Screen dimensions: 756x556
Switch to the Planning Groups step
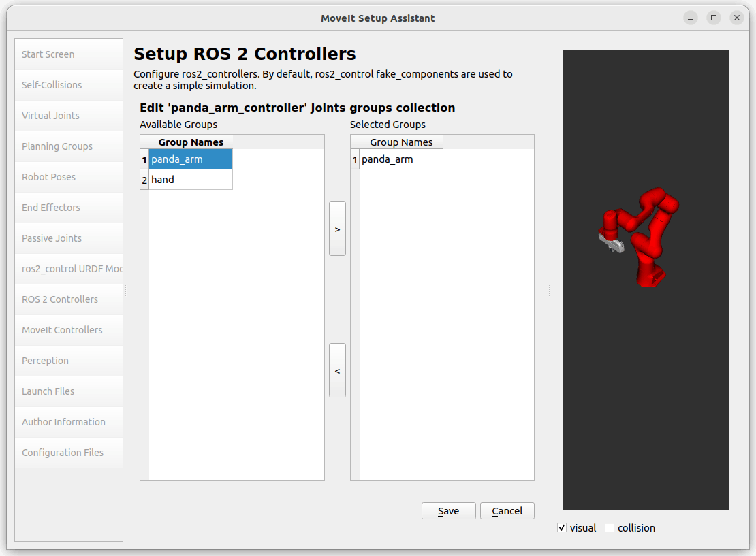[69, 146]
